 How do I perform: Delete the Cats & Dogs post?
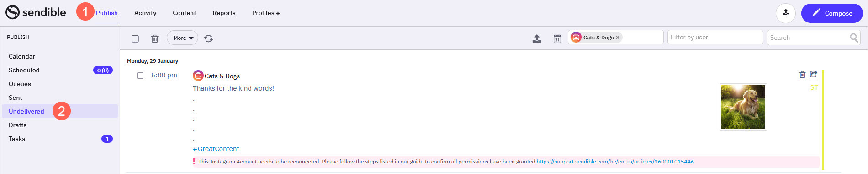pyautogui.click(x=802, y=74)
